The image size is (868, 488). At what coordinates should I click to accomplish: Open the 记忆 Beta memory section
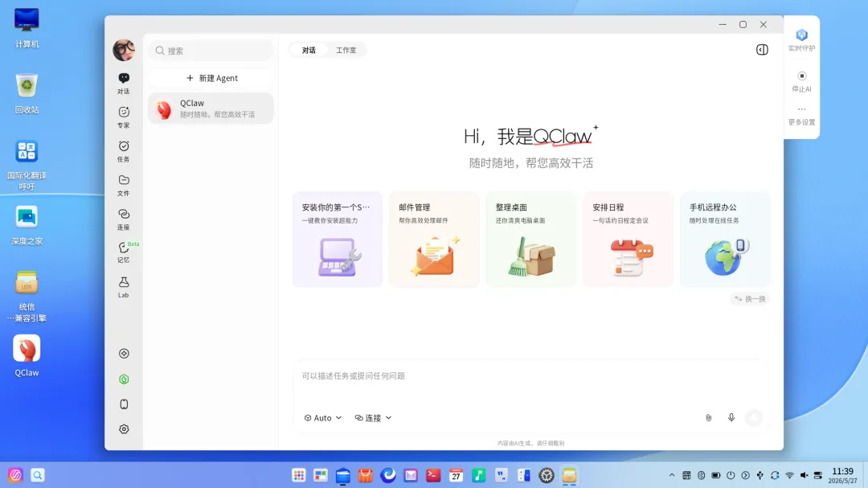click(x=125, y=252)
